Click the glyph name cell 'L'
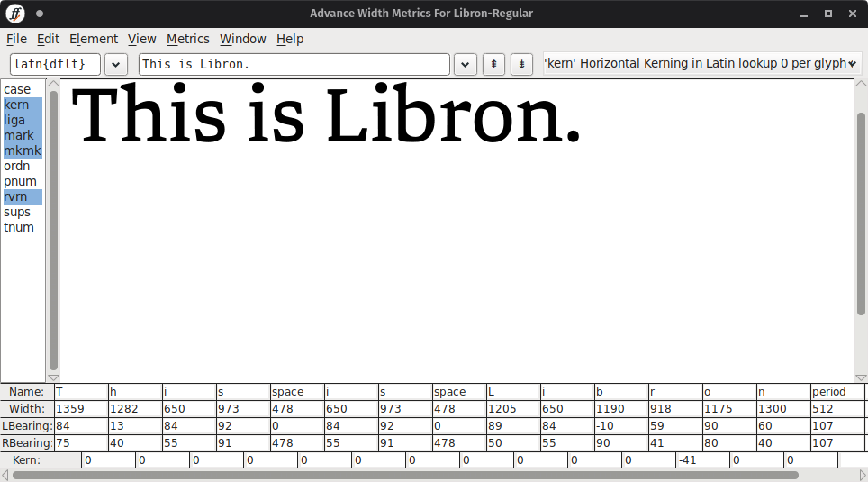The height and width of the screenshot is (482, 868). coord(513,392)
